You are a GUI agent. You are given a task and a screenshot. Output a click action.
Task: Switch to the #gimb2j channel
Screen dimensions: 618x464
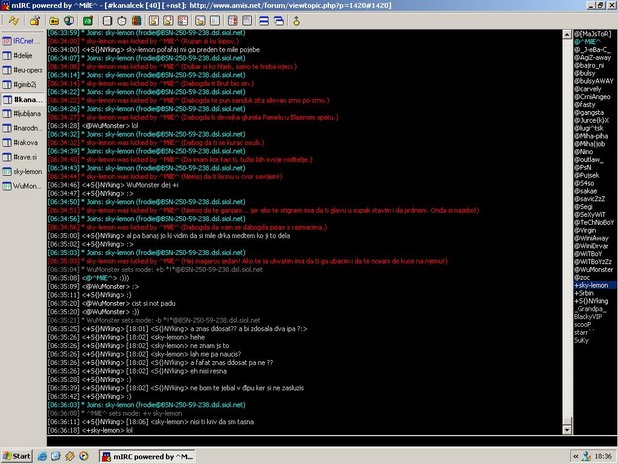point(22,84)
